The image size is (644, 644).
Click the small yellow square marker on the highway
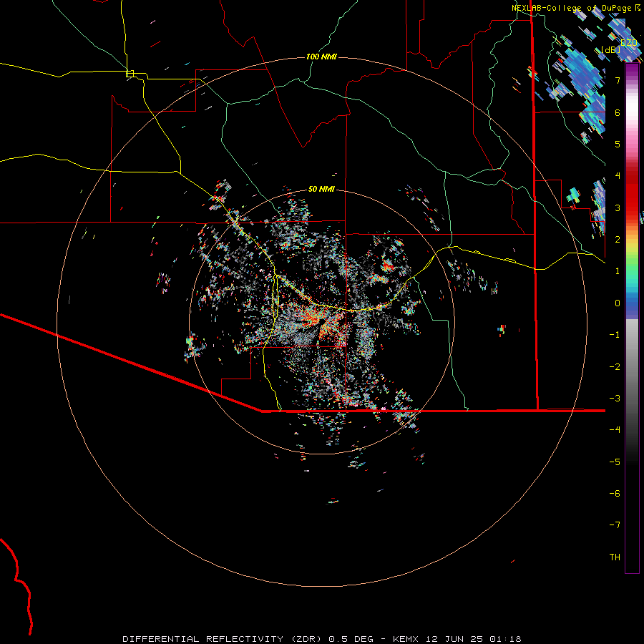click(x=130, y=74)
